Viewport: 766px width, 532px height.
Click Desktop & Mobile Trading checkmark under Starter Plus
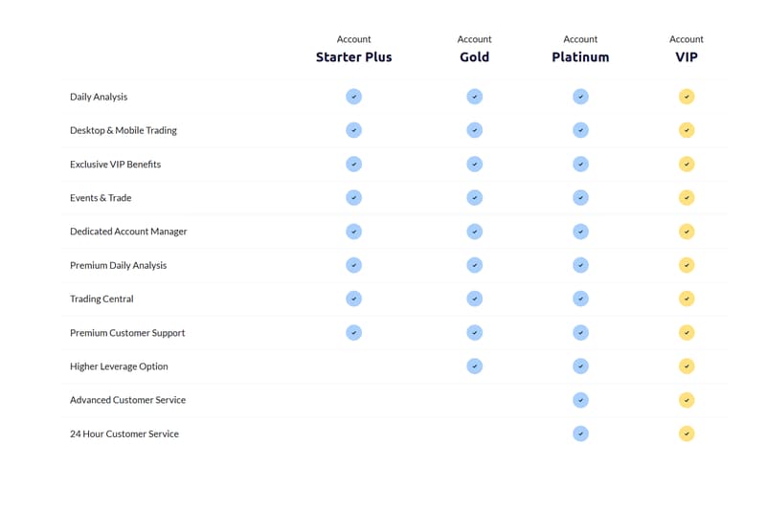point(353,130)
